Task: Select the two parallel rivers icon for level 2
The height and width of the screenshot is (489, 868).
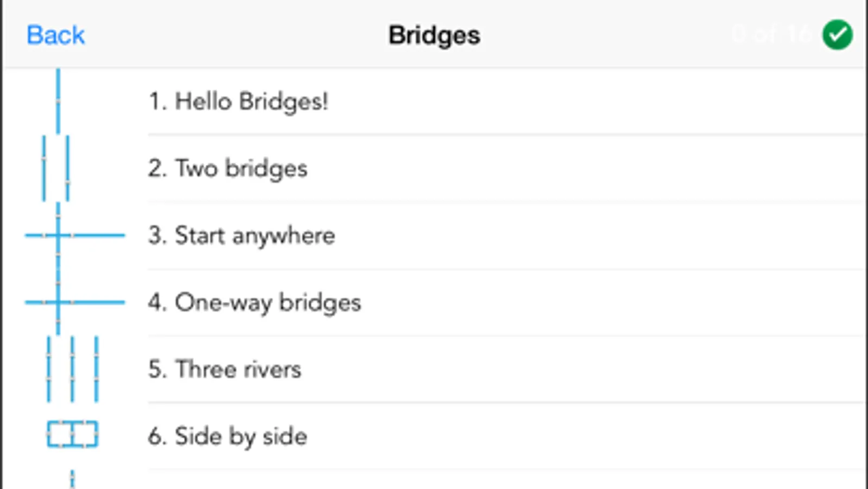Action: click(56, 168)
